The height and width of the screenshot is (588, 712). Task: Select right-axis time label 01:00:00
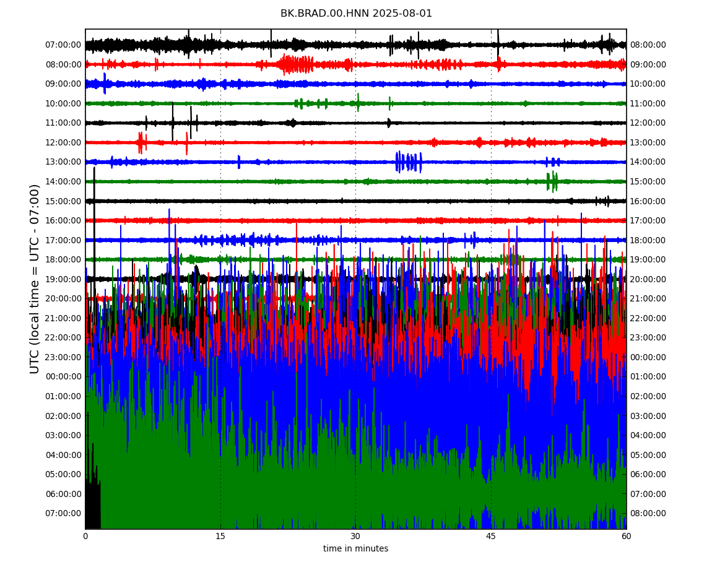[x=648, y=377]
